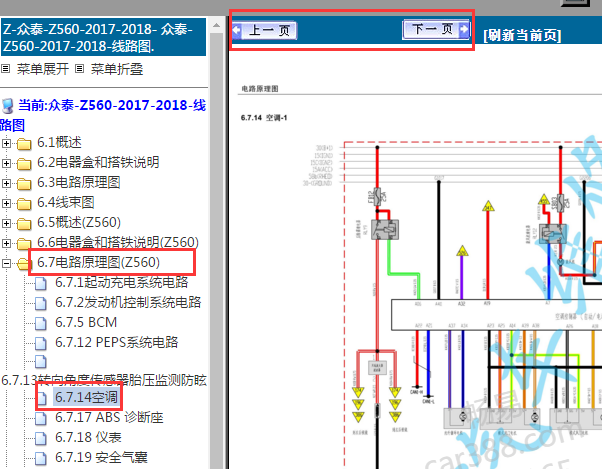Go to previous page with 上一页 button
The image size is (602, 469).
tap(265, 30)
